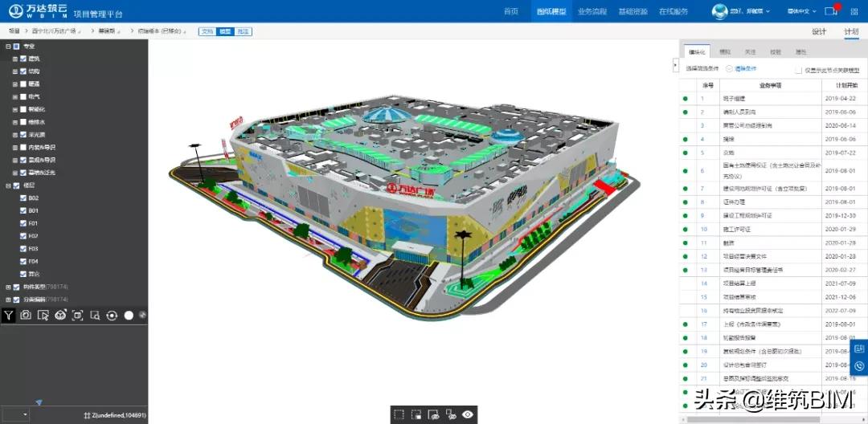Screen dimensions: 868x424
Task: Toggle the B02 floor checkbox
Action: coord(23,198)
